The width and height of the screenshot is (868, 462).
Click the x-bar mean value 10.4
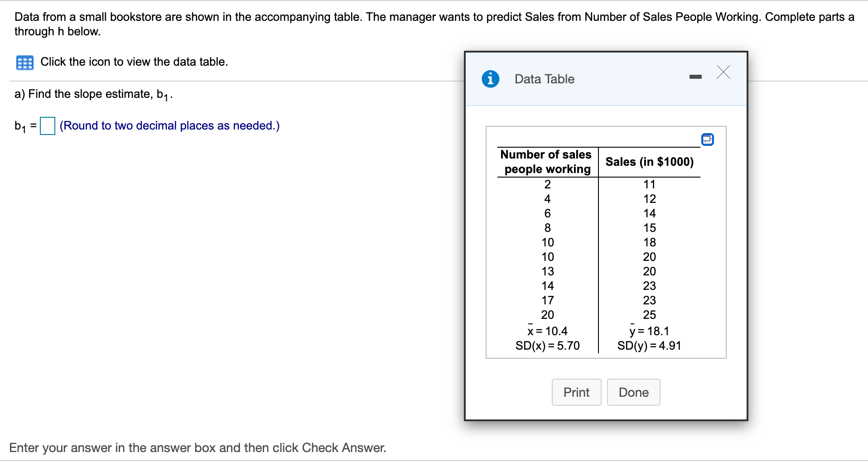click(547, 331)
